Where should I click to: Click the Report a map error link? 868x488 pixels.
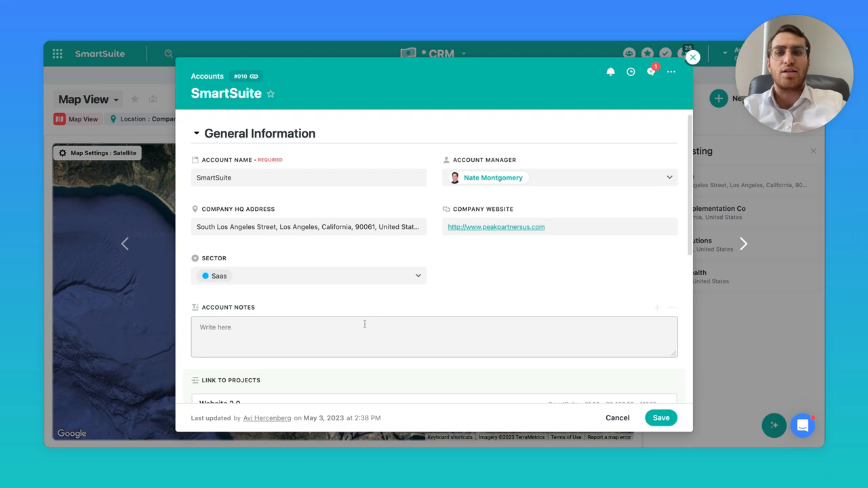[x=609, y=437]
